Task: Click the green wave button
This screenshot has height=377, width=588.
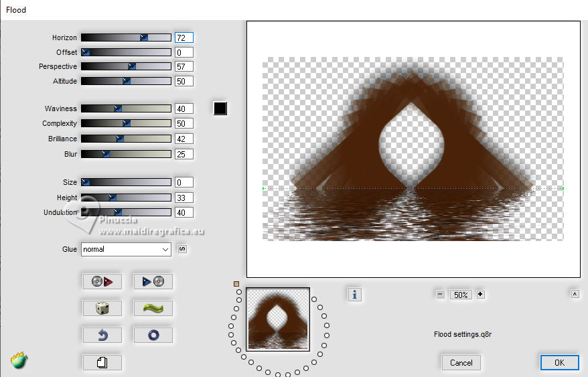Action: (153, 308)
